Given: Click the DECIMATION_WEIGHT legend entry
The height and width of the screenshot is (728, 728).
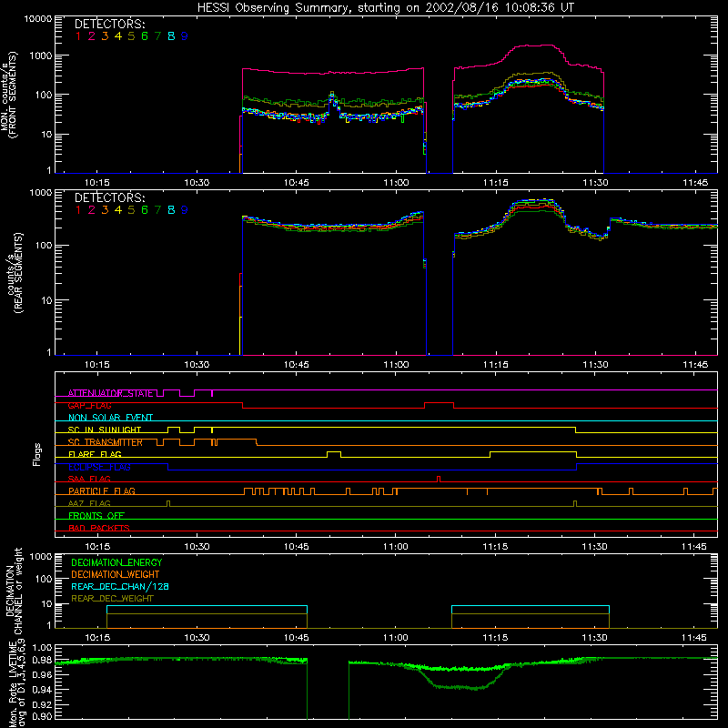Looking at the screenshot, I should (116, 574).
